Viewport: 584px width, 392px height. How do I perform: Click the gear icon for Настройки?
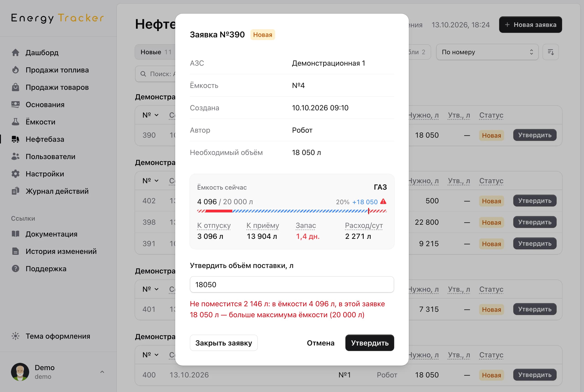pos(16,174)
